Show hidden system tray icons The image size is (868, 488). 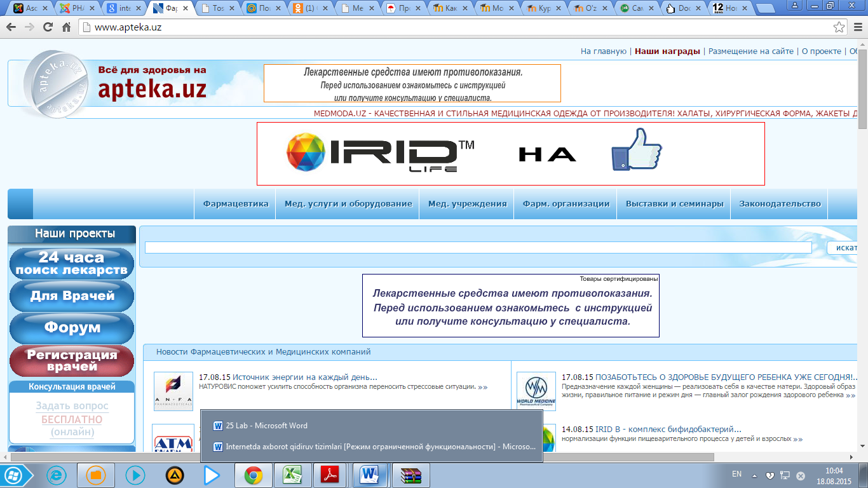point(755,475)
